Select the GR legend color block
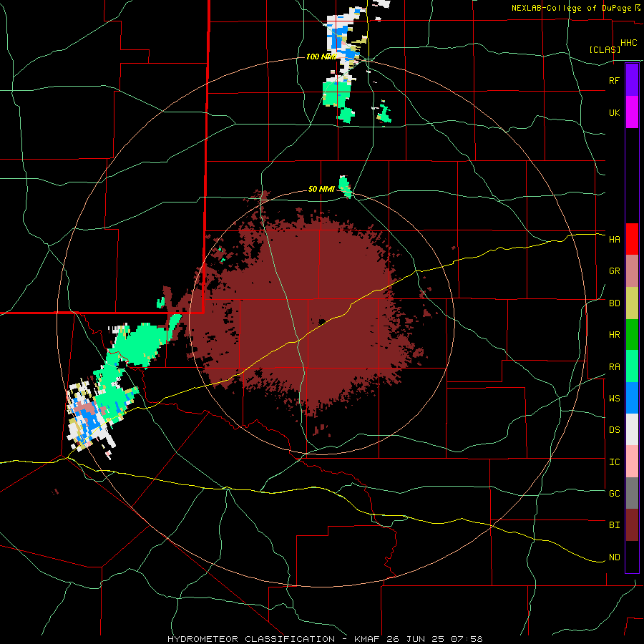 632,271
